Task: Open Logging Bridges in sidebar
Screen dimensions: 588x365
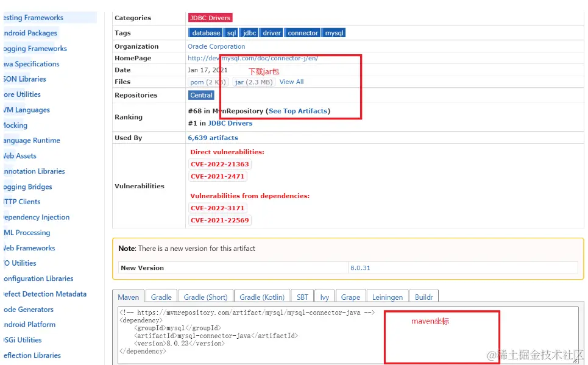Action: point(27,186)
